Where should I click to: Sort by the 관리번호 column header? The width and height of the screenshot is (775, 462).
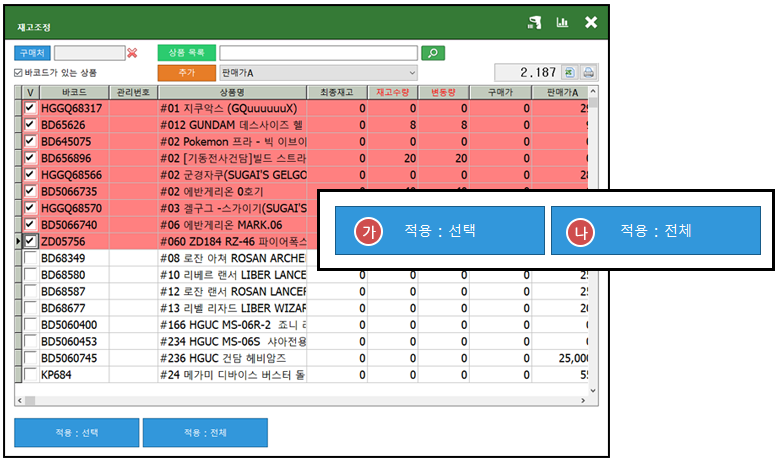tap(133, 92)
